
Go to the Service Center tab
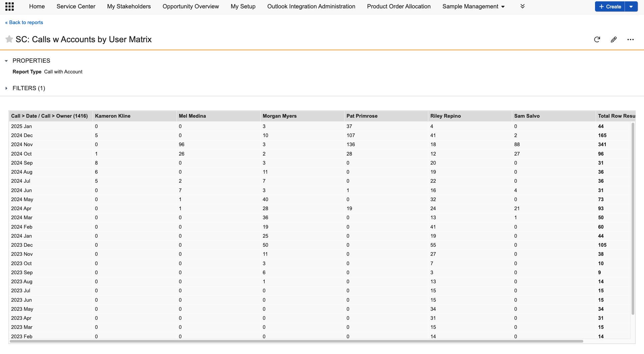coord(76,6)
